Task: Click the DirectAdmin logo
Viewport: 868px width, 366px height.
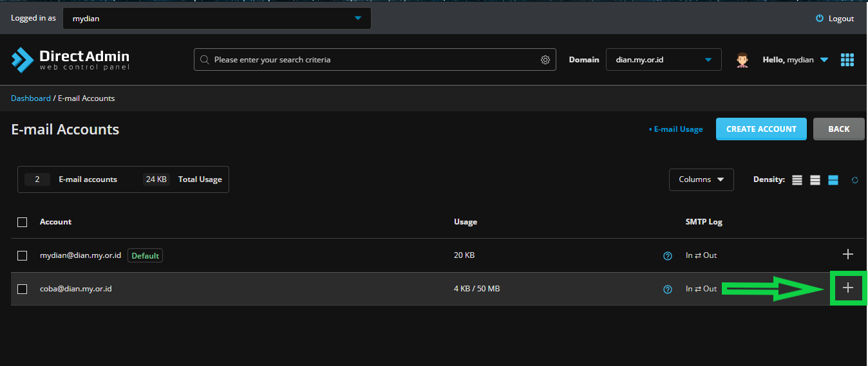Action: (70, 59)
